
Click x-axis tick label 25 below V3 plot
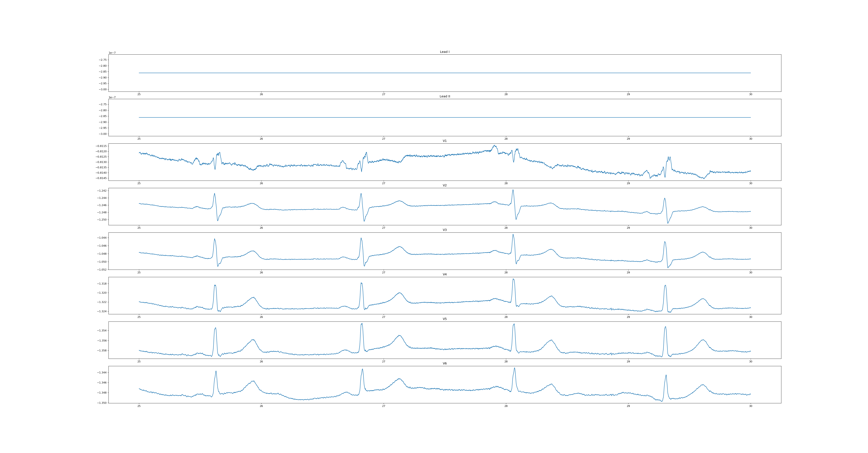point(139,272)
